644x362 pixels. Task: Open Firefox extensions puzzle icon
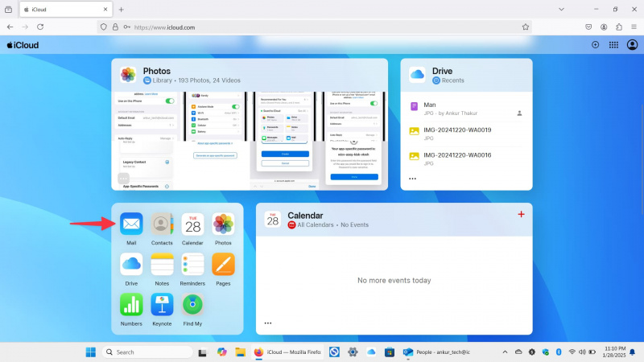pyautogui.click(x=619, y=27)
